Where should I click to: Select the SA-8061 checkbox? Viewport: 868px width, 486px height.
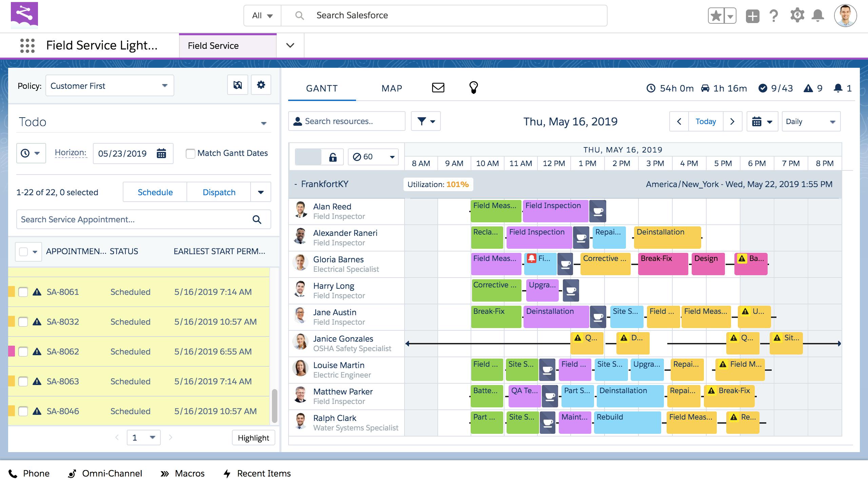pyautogui.click(x=23, y=292)
